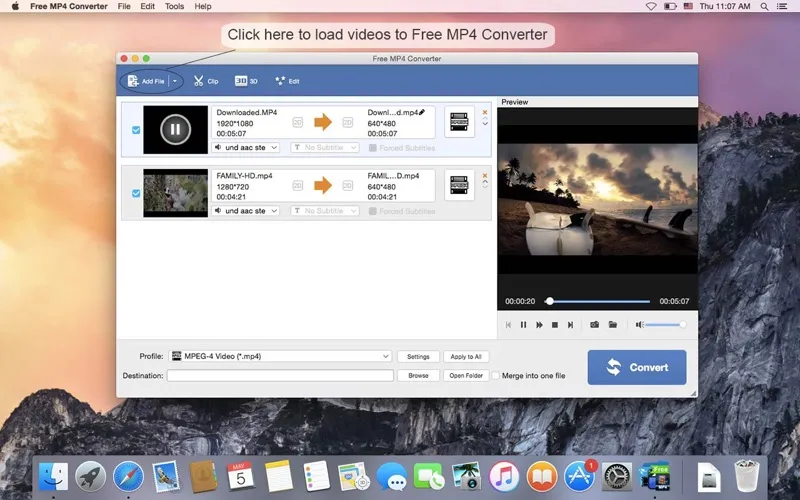Click the Settings button

coord(418,357)
